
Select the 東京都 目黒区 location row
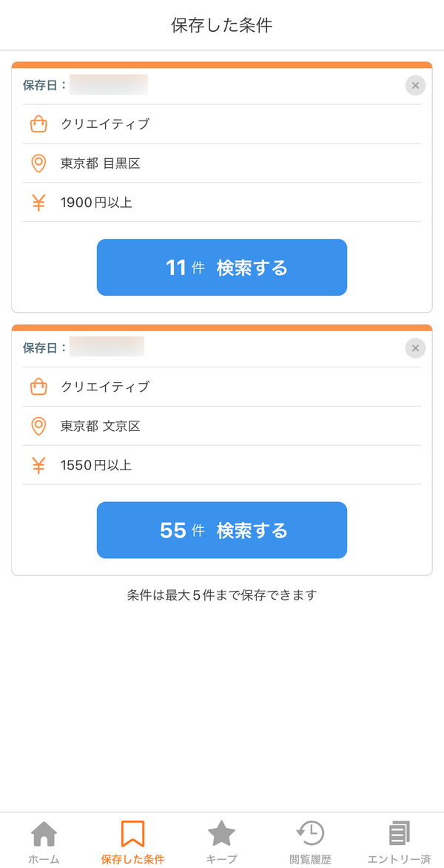coord(222,163)
